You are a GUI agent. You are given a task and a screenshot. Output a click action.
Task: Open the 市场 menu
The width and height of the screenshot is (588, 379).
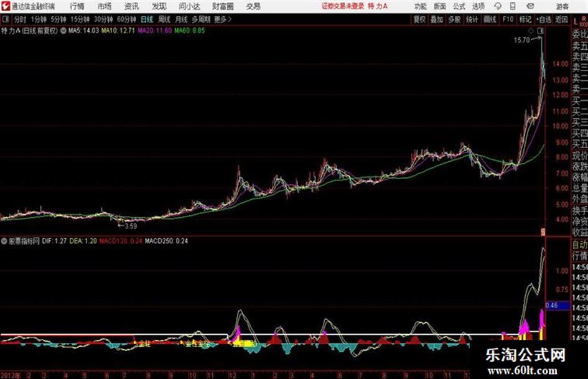point(105,6)
